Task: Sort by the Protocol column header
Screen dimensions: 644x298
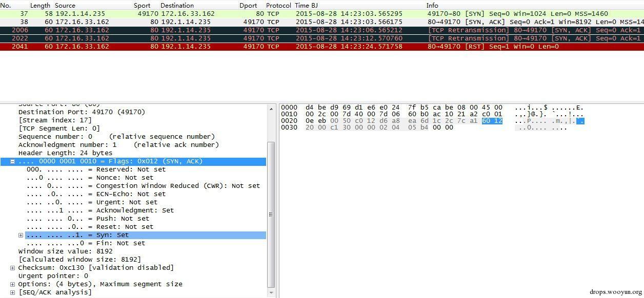Action: pyautogui.click(x=278, y=5)
